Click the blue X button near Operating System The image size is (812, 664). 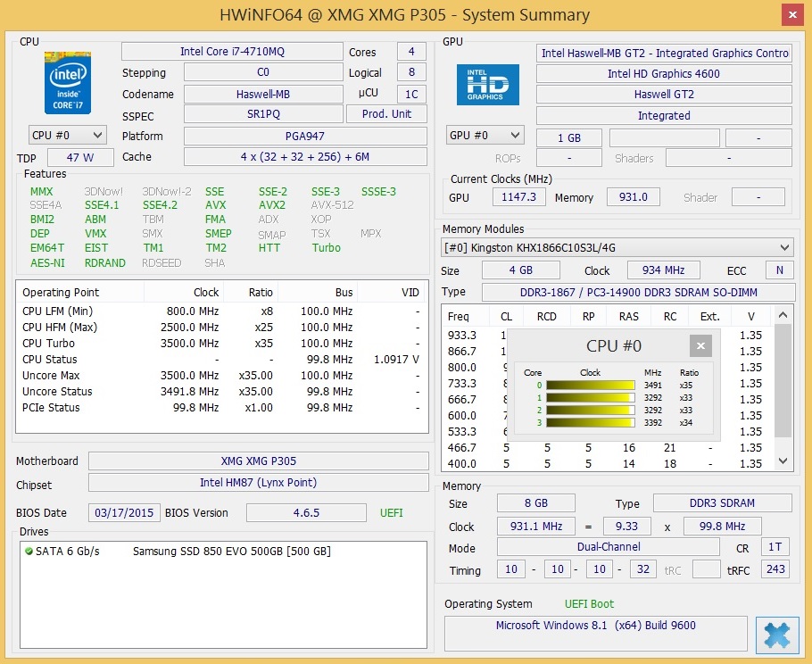[x=777, y=635]
